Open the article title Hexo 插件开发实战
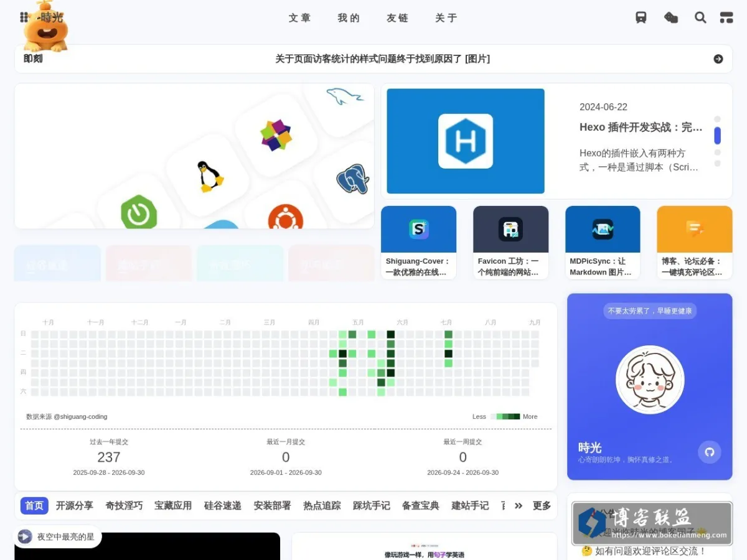The image size is (747, 560). [641, 127]
